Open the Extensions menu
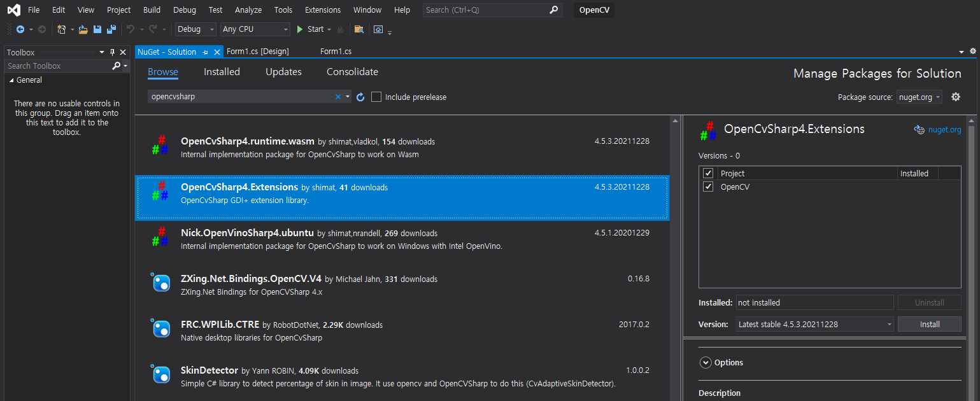 323,10
